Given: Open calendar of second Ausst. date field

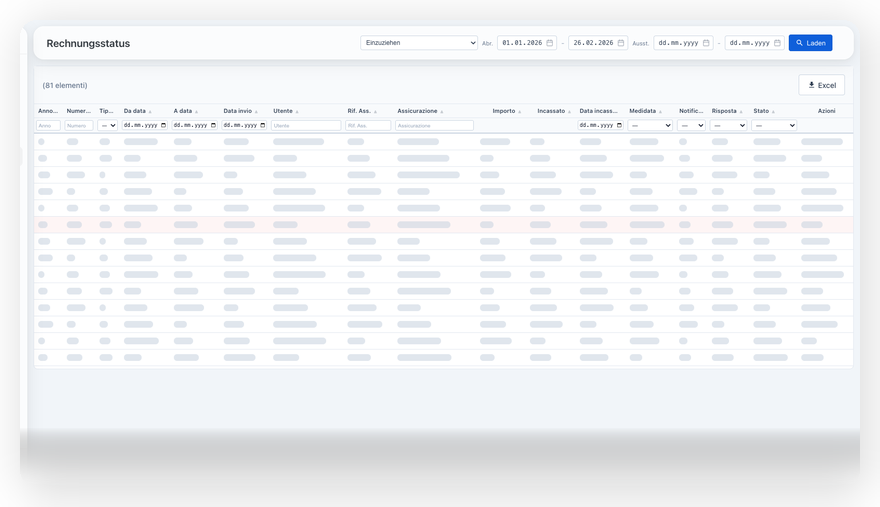Looking at the screenshot, I should point(777,43).
